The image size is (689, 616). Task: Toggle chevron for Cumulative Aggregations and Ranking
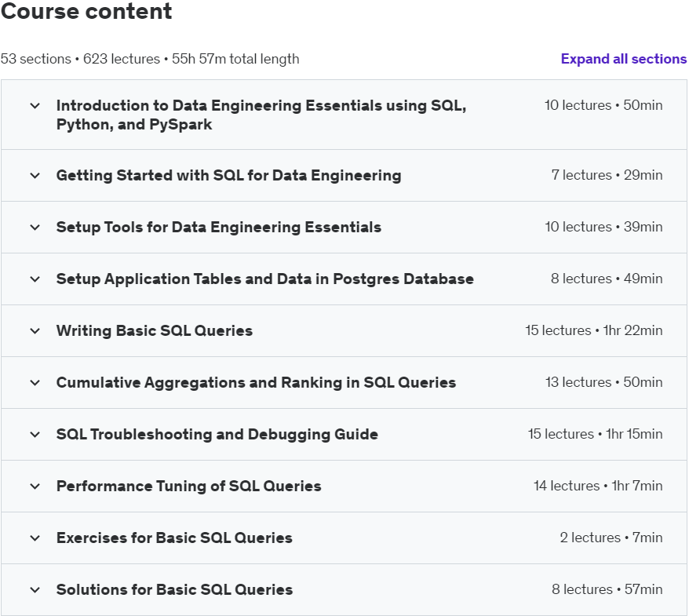35,383
